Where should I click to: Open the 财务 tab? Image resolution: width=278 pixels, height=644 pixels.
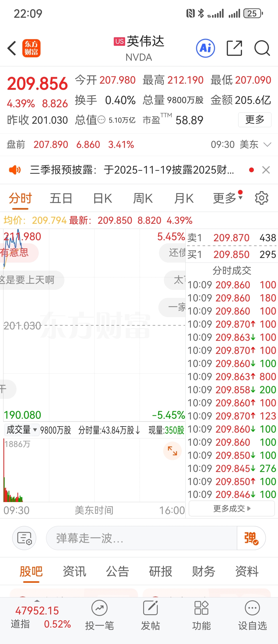(x=204, y=571)
